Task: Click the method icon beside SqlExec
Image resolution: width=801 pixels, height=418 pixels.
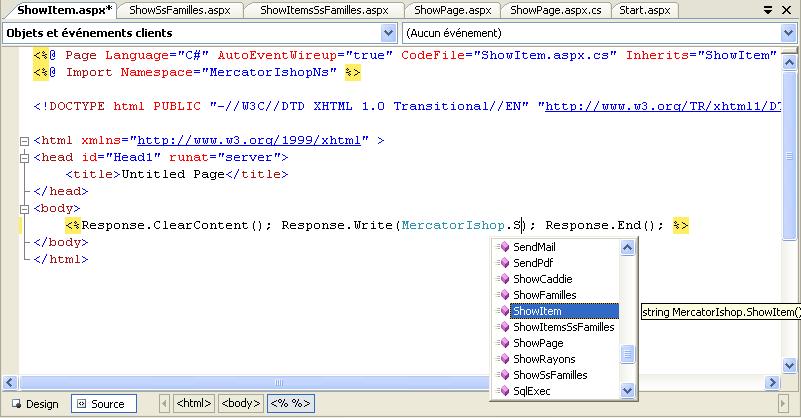Action: point(503,391)
